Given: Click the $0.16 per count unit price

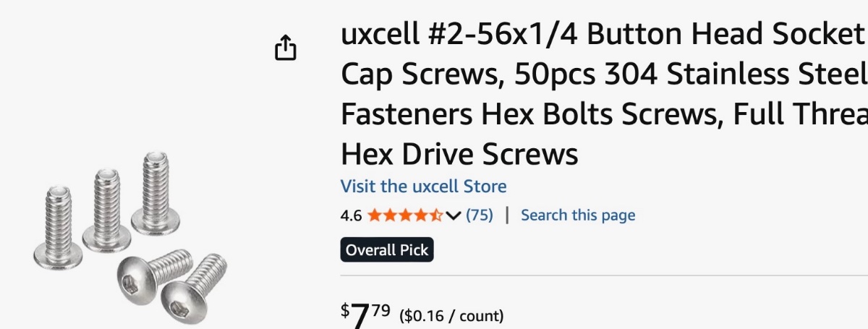Looking at the screenshot, I should [453, 315].
